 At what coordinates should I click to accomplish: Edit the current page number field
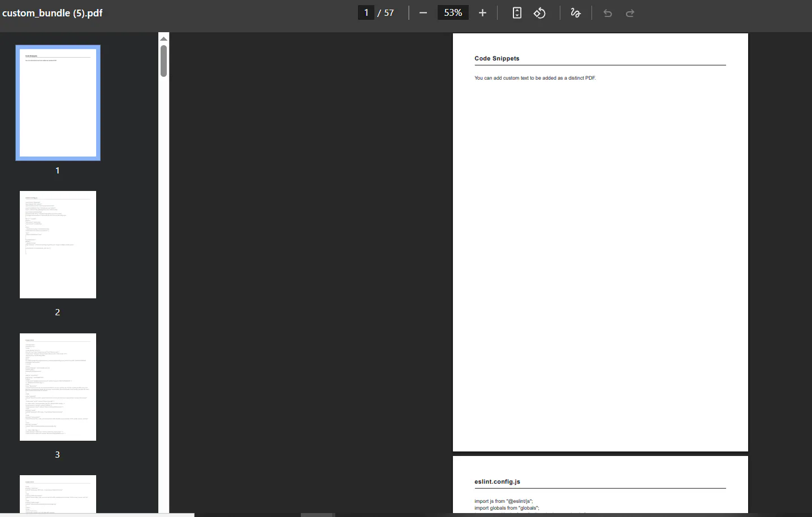click(366, 12)
